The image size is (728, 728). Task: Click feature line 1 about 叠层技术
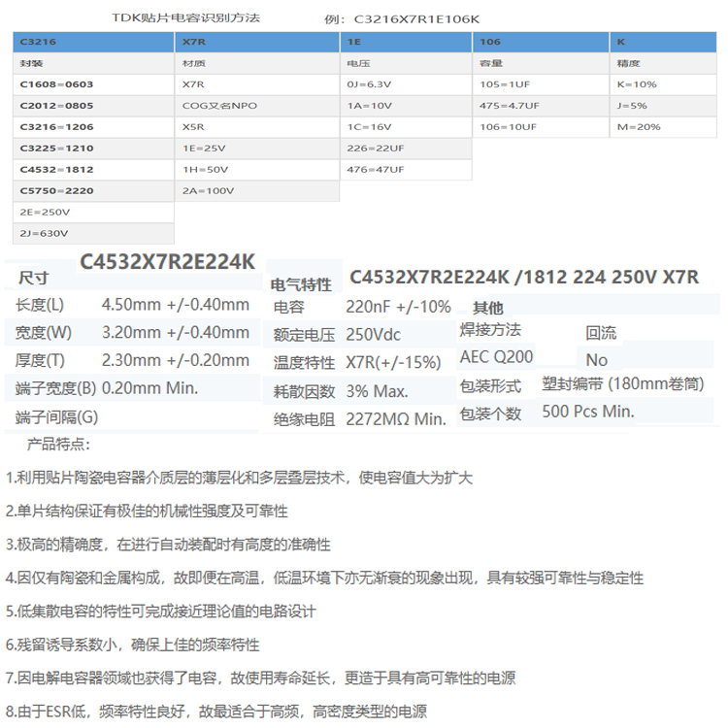click(x=239, y=478)
